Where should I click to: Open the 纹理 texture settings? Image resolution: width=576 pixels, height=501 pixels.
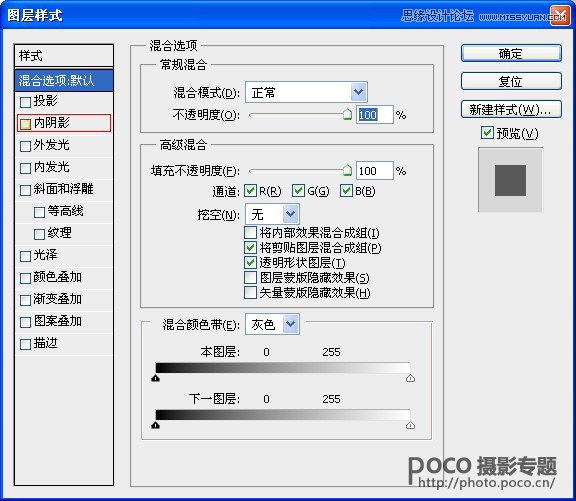tap(59, 233)
